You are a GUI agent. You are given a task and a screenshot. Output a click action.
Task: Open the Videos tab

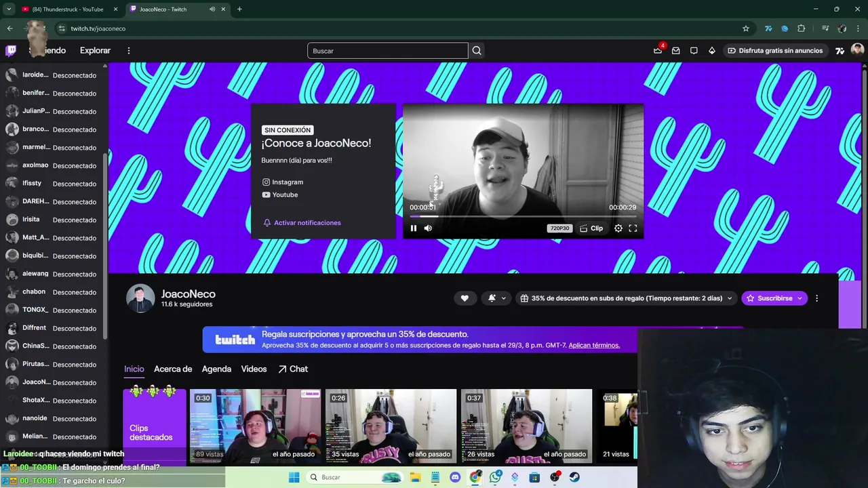(254, 369)
